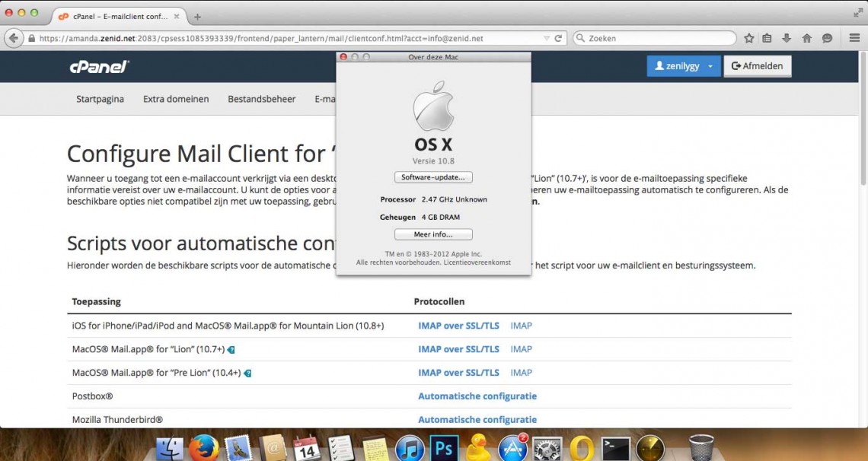
Task: Launch Firefox from the dock
Action: click(204, 448)
